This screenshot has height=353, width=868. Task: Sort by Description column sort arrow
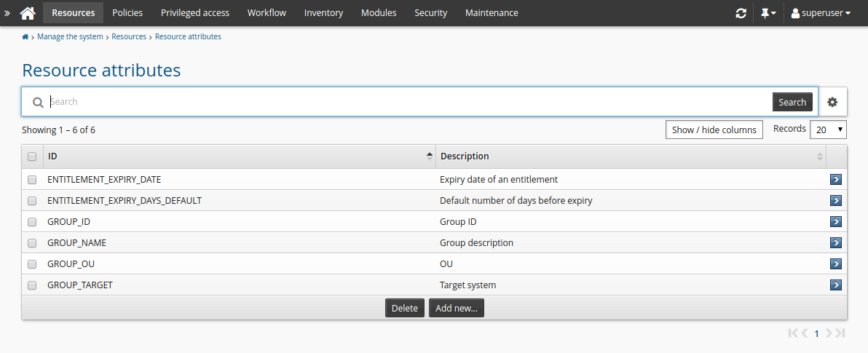(x=820, y=156)
